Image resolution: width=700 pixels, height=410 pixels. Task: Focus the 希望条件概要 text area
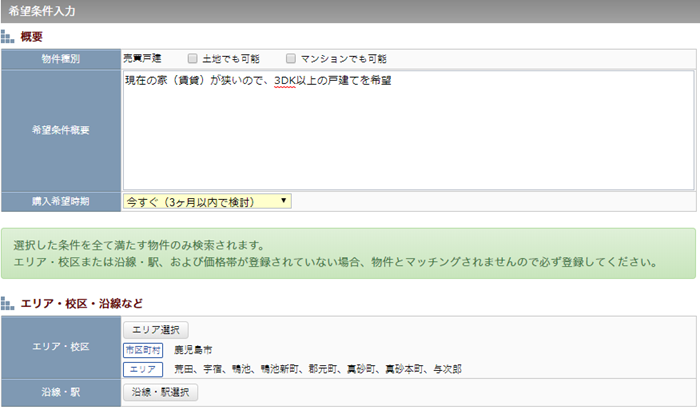coord(408,135)
